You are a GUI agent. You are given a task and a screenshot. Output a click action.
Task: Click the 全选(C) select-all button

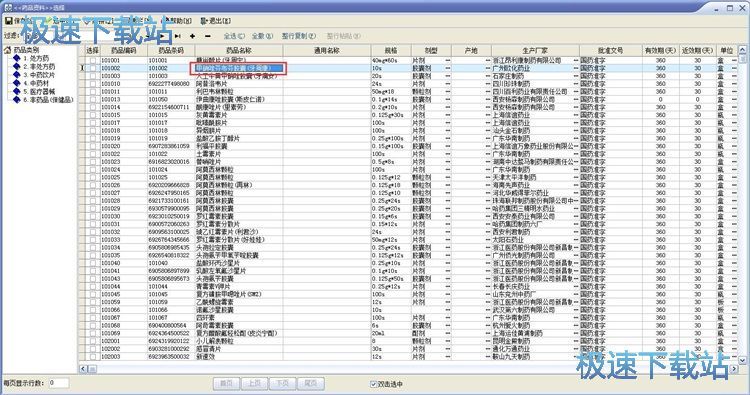tap(234, 36)
